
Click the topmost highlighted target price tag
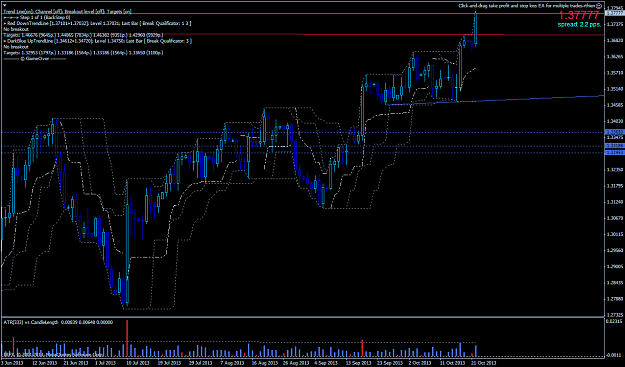[614, 132]
